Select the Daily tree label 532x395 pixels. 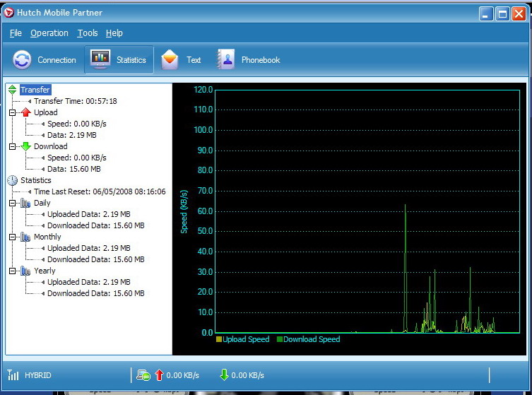(x=42, y=203)
